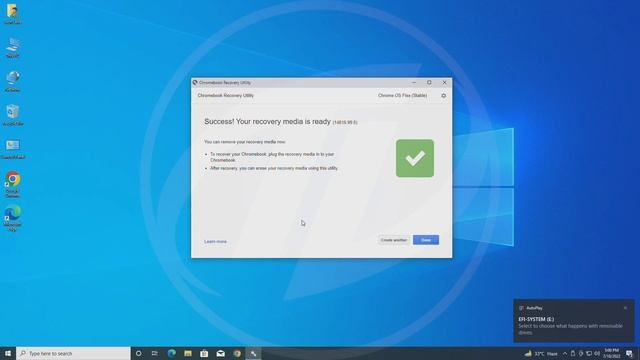The image size is (640, 360).
Task: Open Mail from the taskbar
Action: [x=220, y=353]
